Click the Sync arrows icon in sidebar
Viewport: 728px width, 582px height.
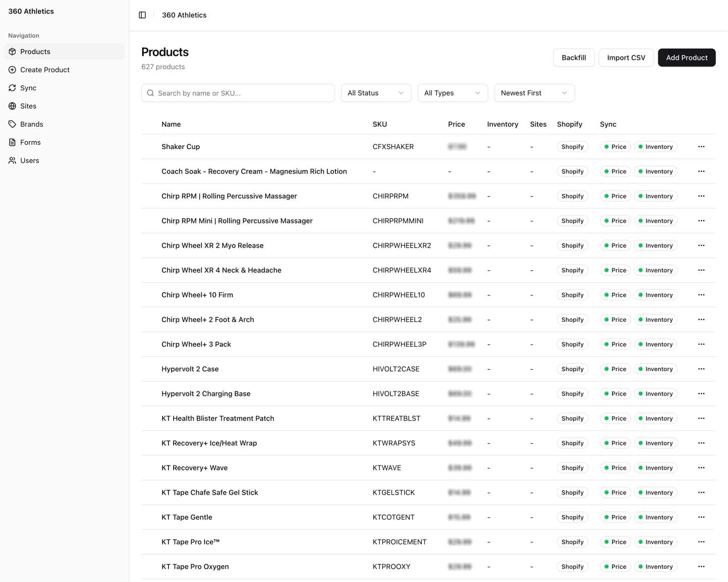(x=12, y=88)
